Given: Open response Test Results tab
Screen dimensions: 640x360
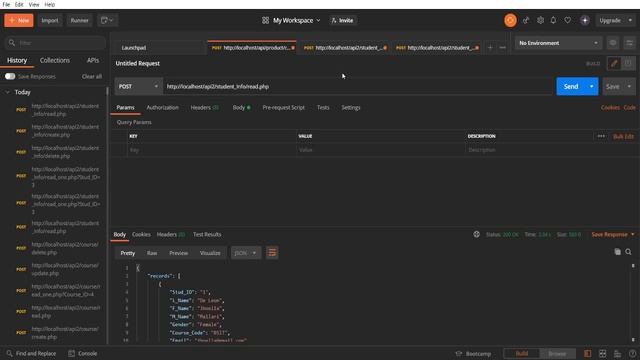Looking at the screenshot, I should point(207,234).
